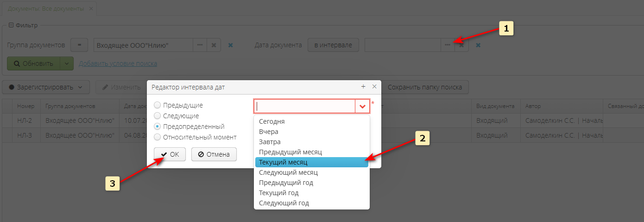
Task: Select the Относительный момент radio button
Action: coord(158,137)
